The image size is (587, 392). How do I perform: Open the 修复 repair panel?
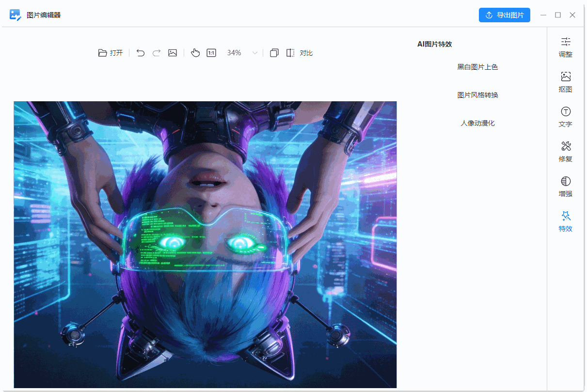click(566, 152)
